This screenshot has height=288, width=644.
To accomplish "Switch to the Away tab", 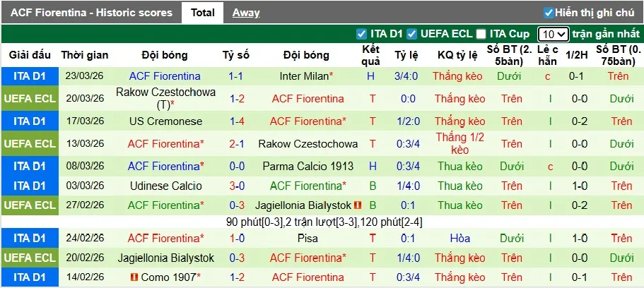I will pyautogui.click(x=245, y=13).
